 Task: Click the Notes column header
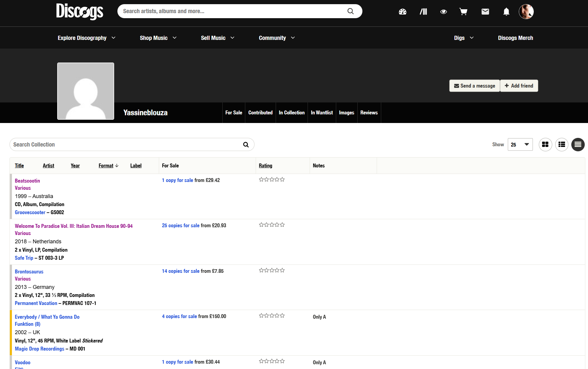coord(319,166)
